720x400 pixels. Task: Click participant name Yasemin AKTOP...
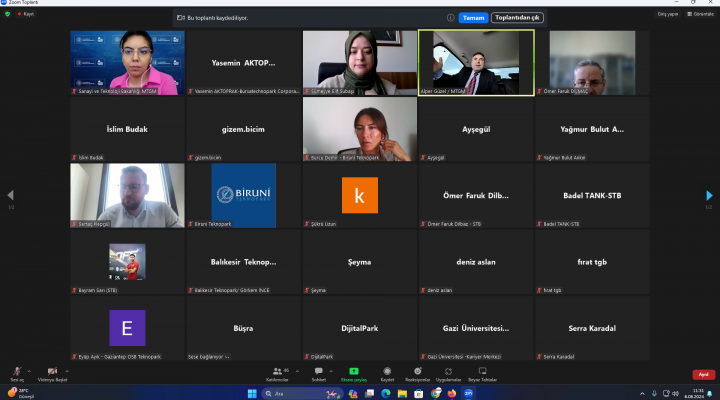[x=243, y=63]
